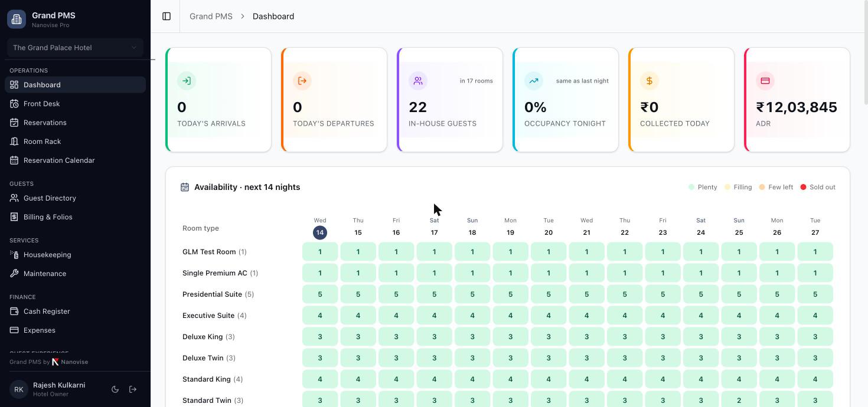868x407 pixels.
Task: Click the departures icon on Today's Departures card
Action: point(302,81)
